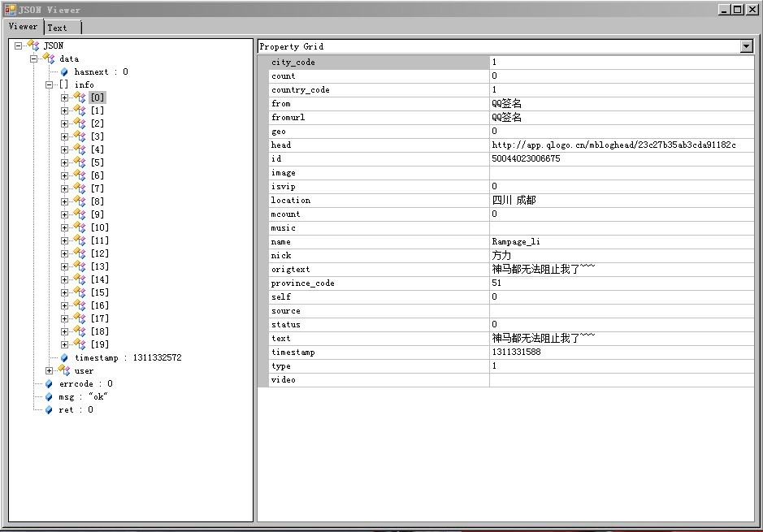The height and width of the screenshot is (532, 763).
Task: Click the timestamp value 1311331588
Action: click(516, 352)
